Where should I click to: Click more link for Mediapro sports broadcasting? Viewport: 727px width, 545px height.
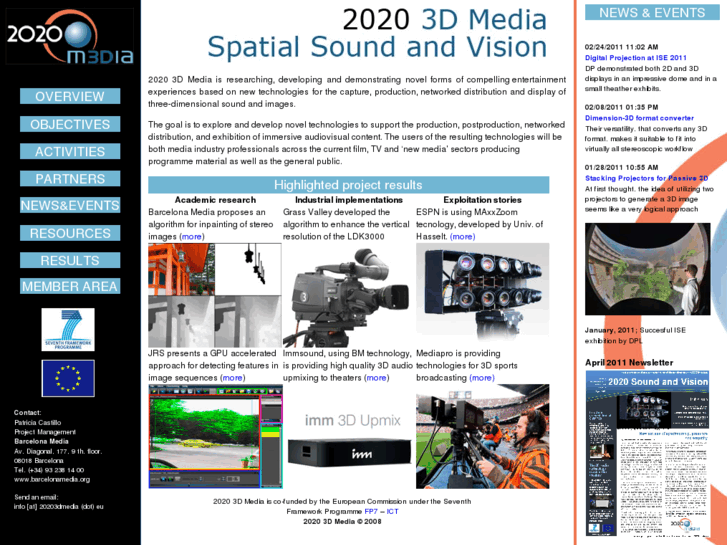(482, 378)
